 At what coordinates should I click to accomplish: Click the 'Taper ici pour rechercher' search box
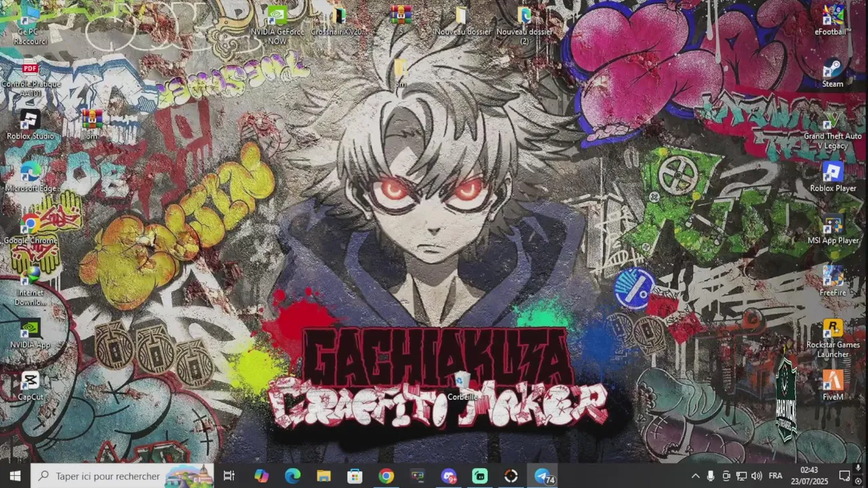tap(123, 476)
